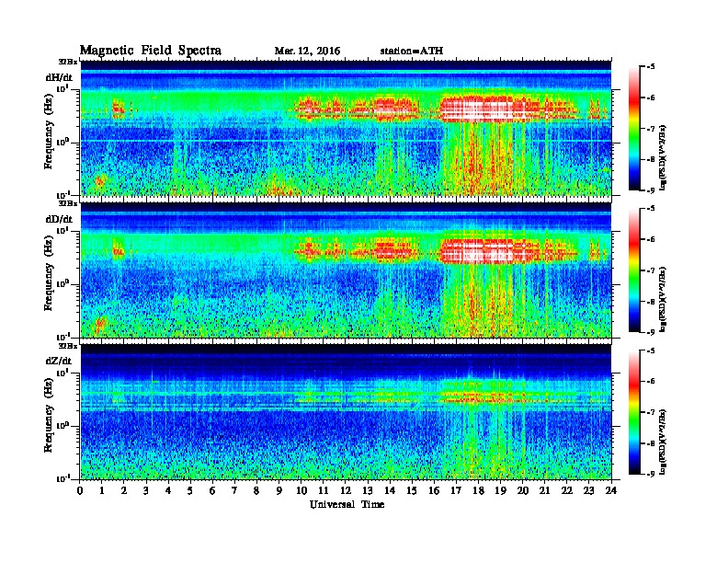The height and width of the screenshot is (563, 728).
Task: Click hour "18" on the time axis
Action: pyautogui.click(x=479, y=490)
